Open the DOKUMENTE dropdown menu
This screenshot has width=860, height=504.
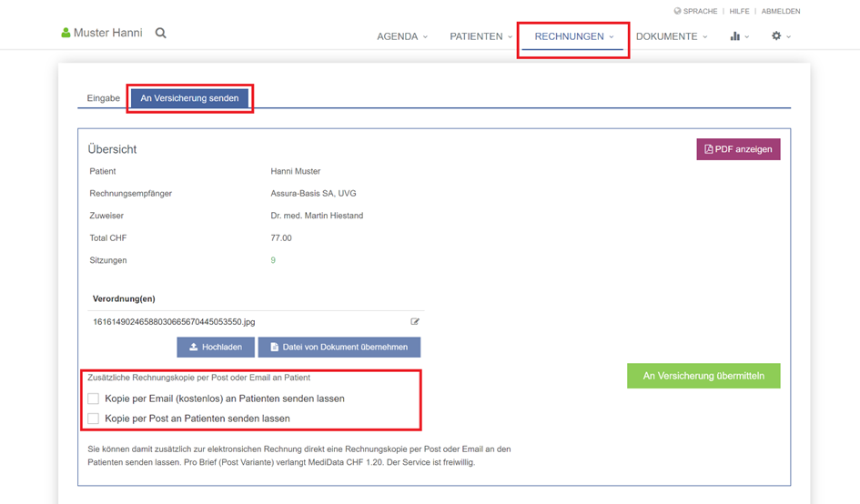click(x=672, y=36)
